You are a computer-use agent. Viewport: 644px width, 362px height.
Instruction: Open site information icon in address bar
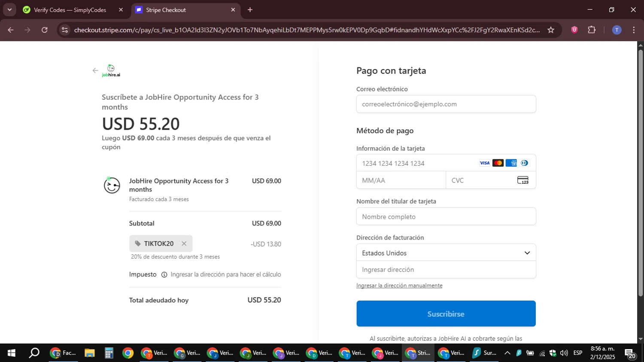point(65,30)
